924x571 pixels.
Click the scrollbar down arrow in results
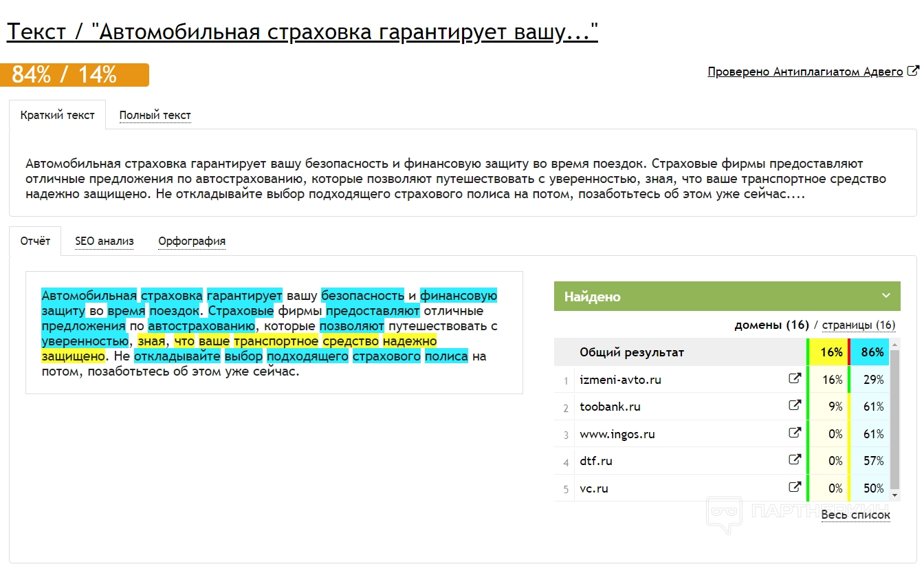pos(895,495)
